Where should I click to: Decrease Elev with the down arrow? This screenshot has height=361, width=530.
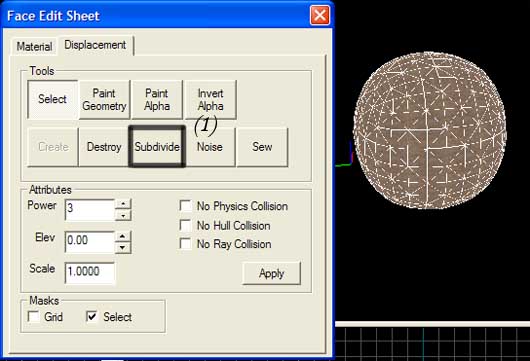click(123, 247)
